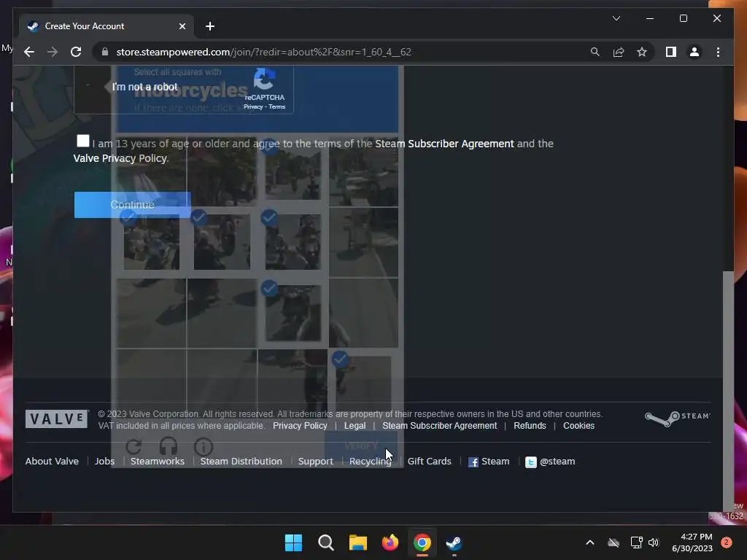Reload the Steam join page
The height and width of the screenshot is (560, 747).
coord(76,52)
